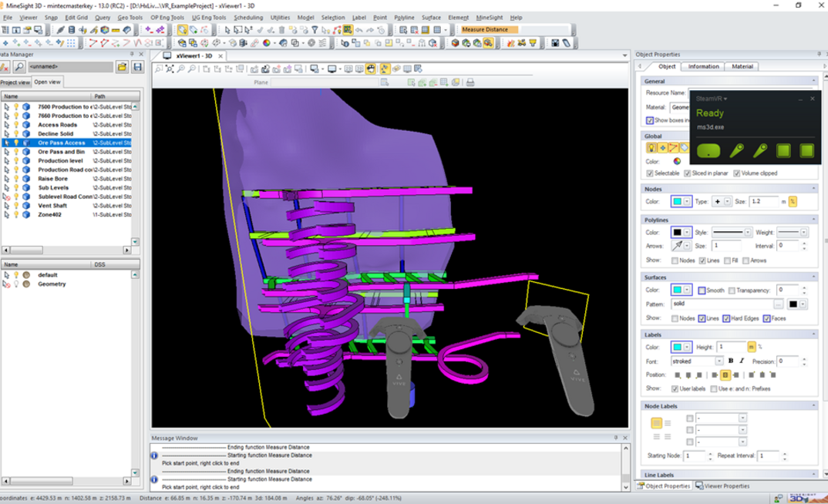Select the cyan color swatch under Nodes
The height and width of the screenshot is (504, 828).
coord(678,200)
